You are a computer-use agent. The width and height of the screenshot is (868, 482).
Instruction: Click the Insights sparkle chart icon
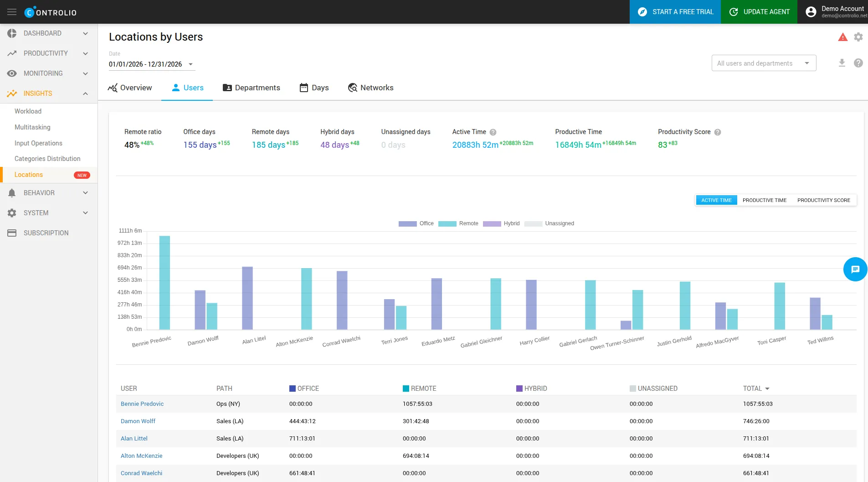pyautogui.click(x=12, y=93)
